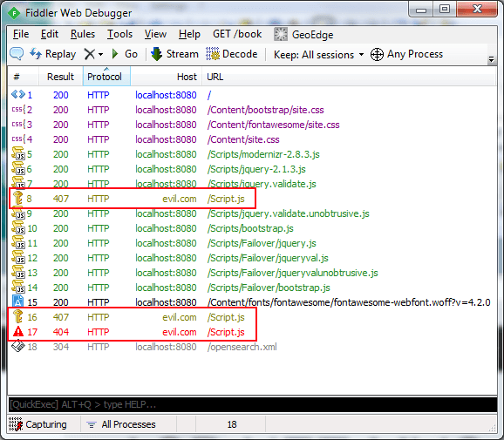Sort by the # column header
Image resolution: width=504 pixels, height=440 pixels.
click(24, 77)
